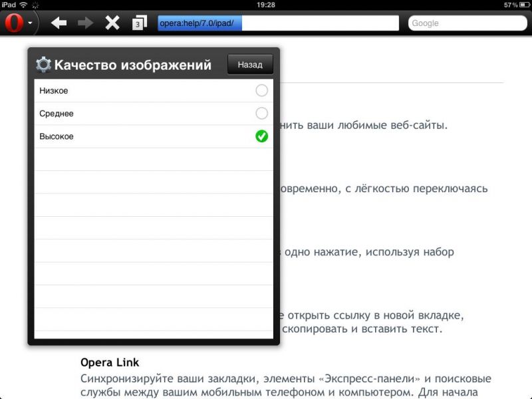Click the opera:help address bar
Image resolution: width=532 pixels, height=399 pixels.
pos(277,23)
